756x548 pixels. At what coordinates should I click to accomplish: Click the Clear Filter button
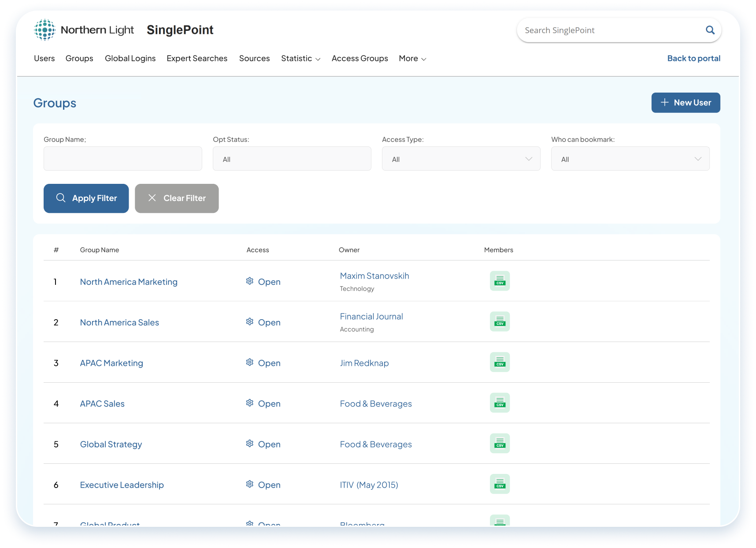click(177, 198)
